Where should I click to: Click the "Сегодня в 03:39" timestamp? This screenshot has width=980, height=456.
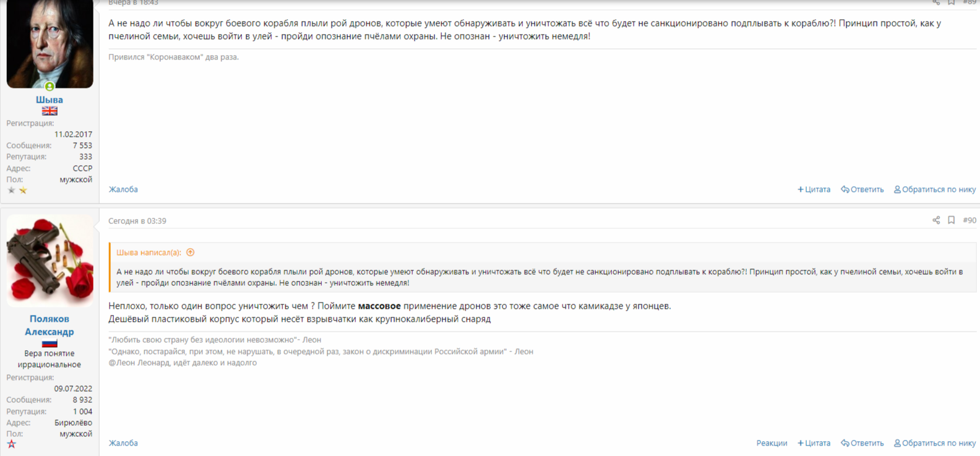point(137,221)
